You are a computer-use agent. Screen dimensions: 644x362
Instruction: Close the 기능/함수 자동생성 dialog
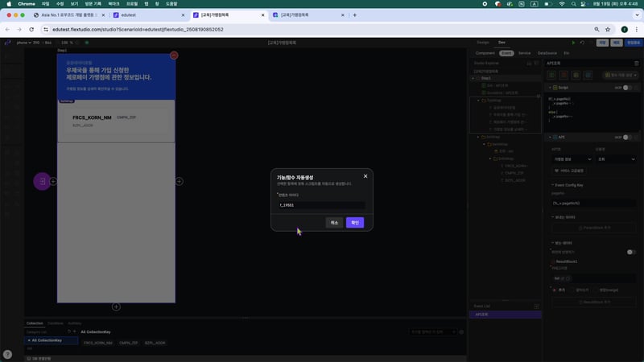coord(365,175)
